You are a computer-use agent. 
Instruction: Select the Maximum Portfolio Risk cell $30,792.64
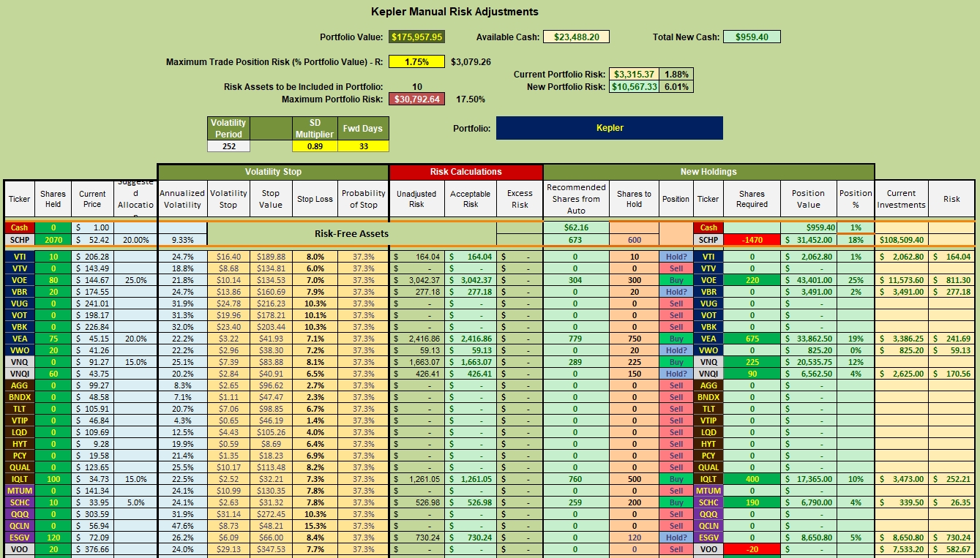click(x=416, y=99)
